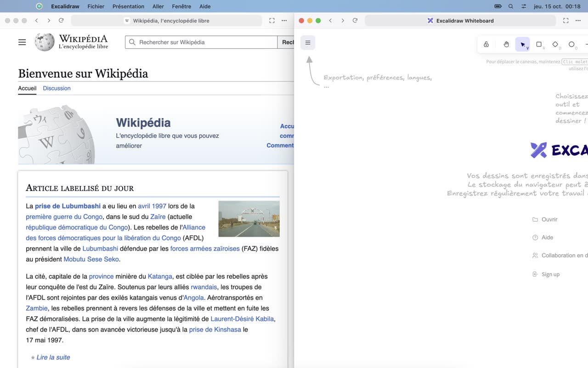Image resolution: width=588 pixels, height=368 pixels.
Task: Reload the Excalidraw Whiteboard window
Action: [x=355, y=21]
